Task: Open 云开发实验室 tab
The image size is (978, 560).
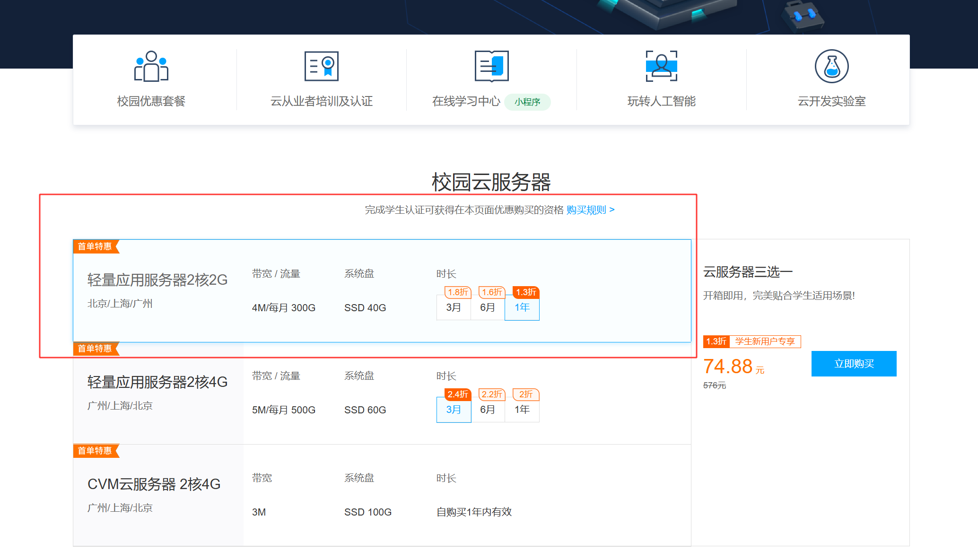Action: 832,101
